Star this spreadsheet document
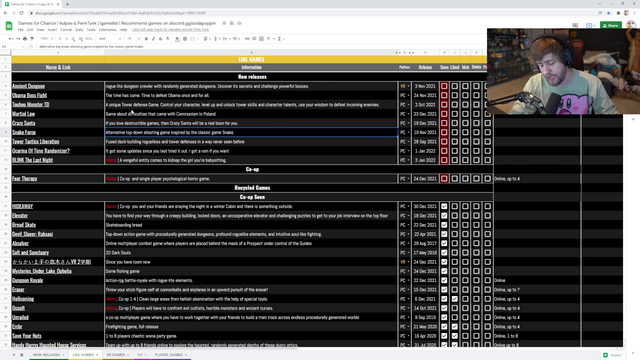This screenshot has width=640, height=360. pyautogui.click(x=224, y=23)
